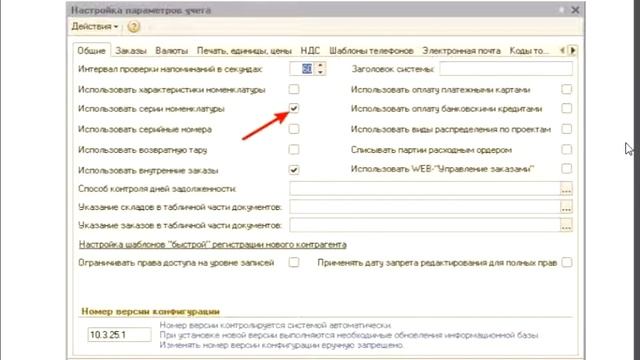
Task: Open selector for Указание заказов field
Action: (566, 224)
